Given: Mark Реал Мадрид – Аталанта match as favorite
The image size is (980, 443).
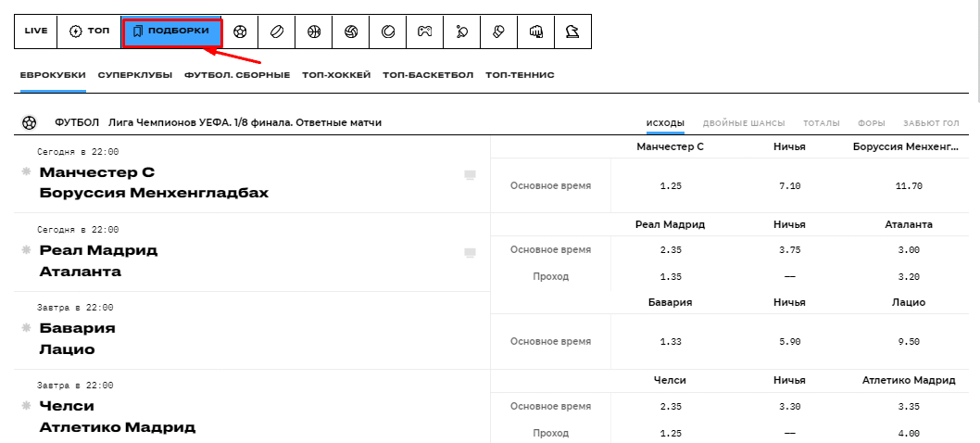Looking at the screenshot, I should 26,250.
